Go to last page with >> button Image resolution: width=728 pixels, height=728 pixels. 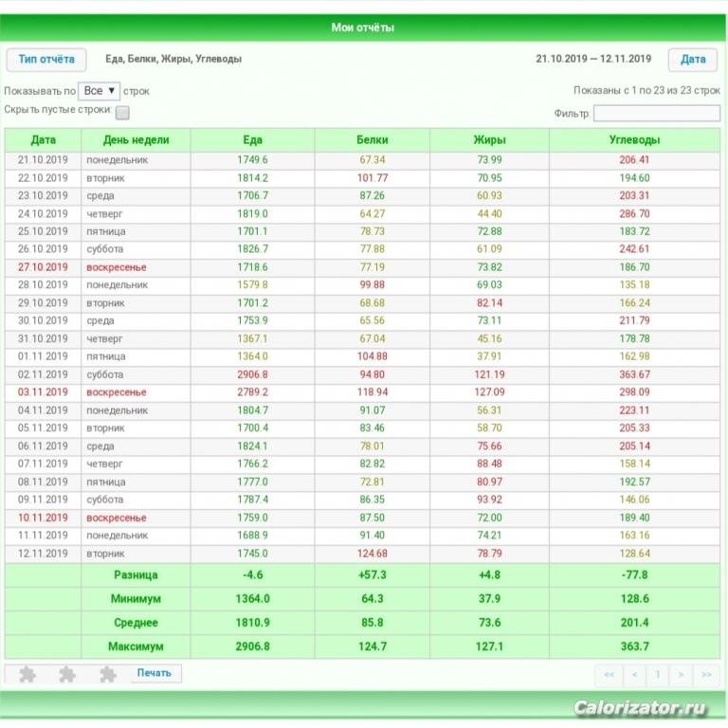[706, 675]
